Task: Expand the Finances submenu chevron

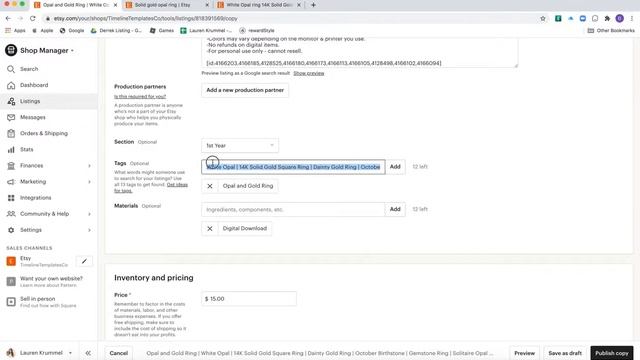Action: [x=89, y=166]
